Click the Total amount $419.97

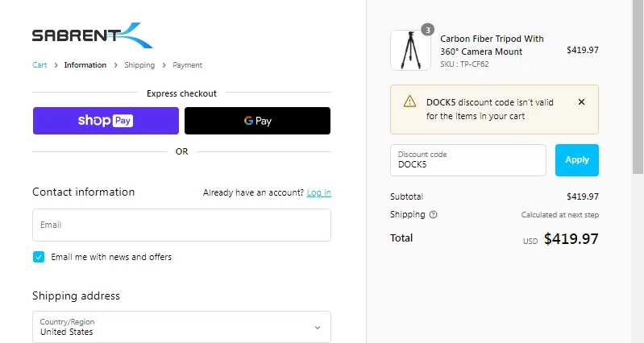click(571, 238)
